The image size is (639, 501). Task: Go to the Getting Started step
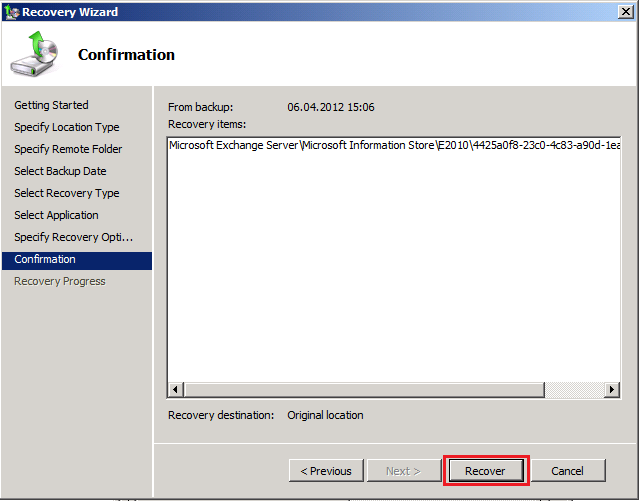(x=51, y=105)
